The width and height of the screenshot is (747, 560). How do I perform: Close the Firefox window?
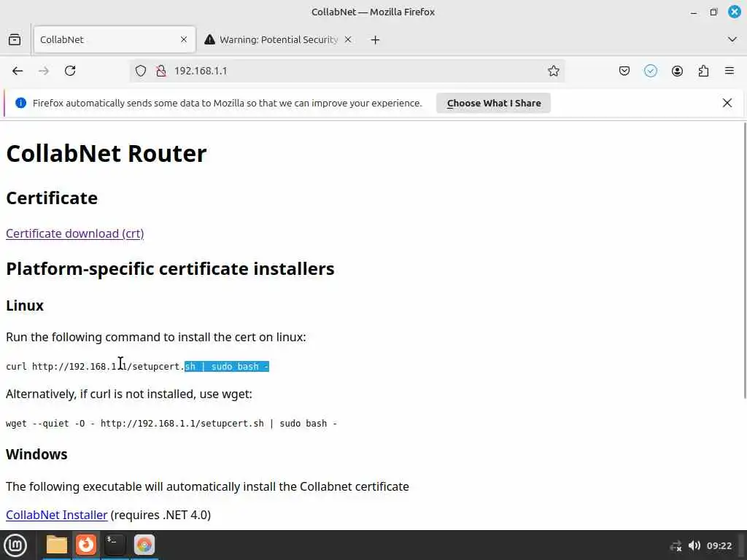(734, 12)
